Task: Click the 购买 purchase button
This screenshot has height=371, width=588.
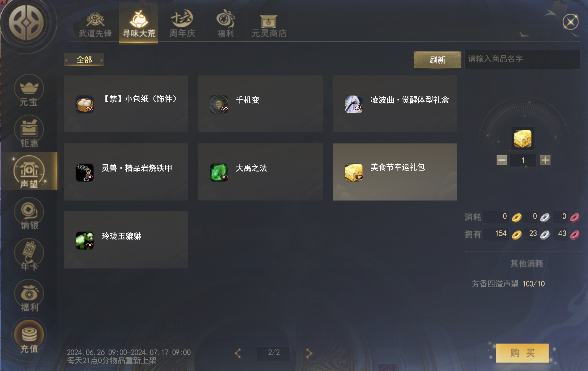Action: click(x=522, y=353)
